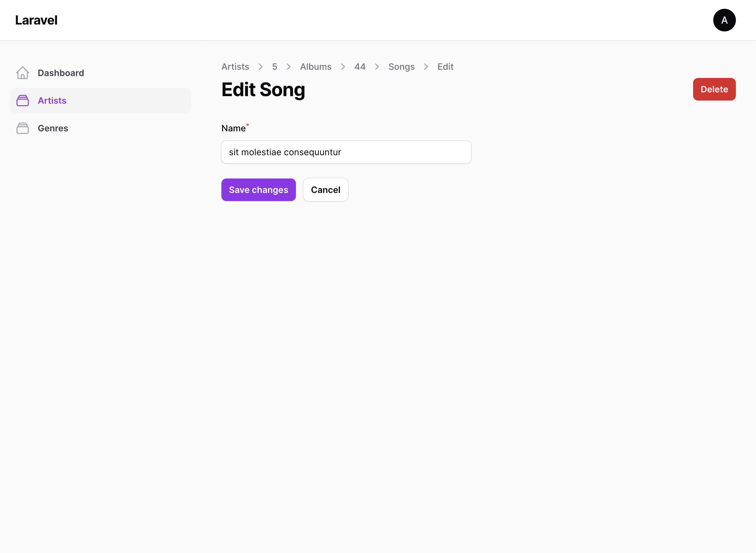The width and height of the screenshot is (756, 553).
Task: Open the user avatar menu
Action: coord(724,20)
